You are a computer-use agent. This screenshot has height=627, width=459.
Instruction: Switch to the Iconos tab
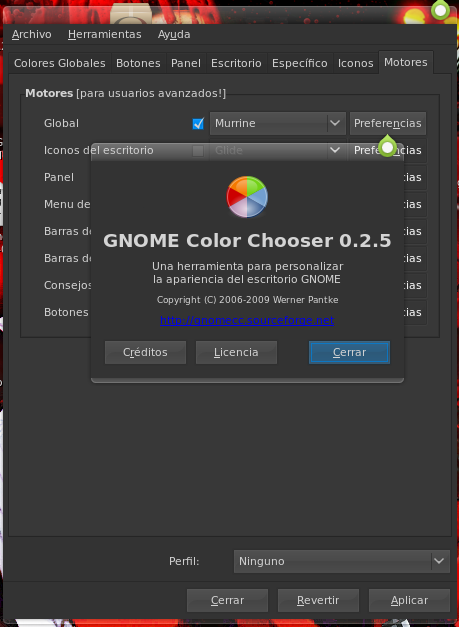pyautogui.click(x=355, y=63)
